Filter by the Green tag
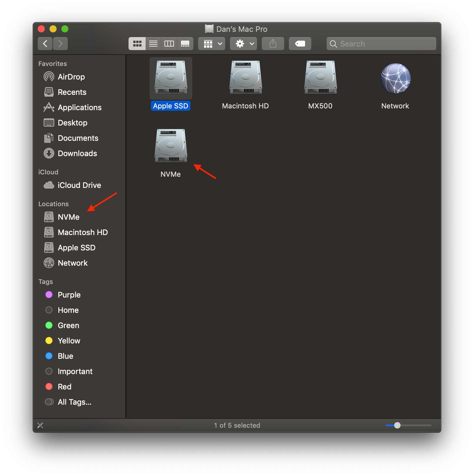The image size is (474, 476). click(80, 325)
